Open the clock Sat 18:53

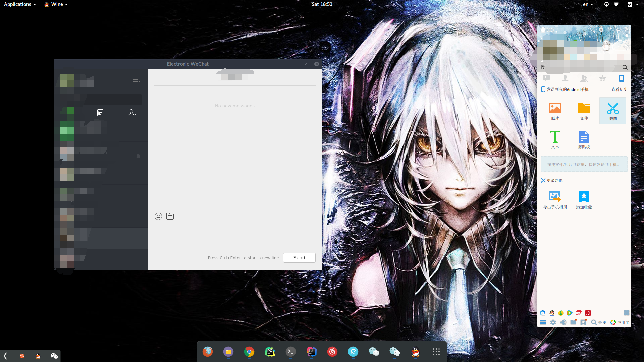322,4
